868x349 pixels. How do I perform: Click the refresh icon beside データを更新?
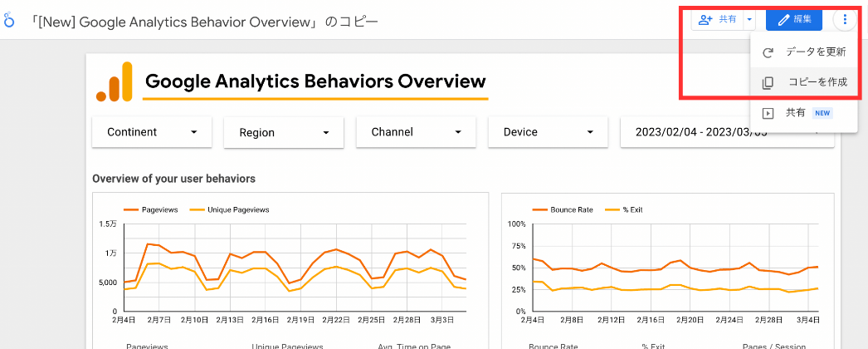[x=768, y=53]
